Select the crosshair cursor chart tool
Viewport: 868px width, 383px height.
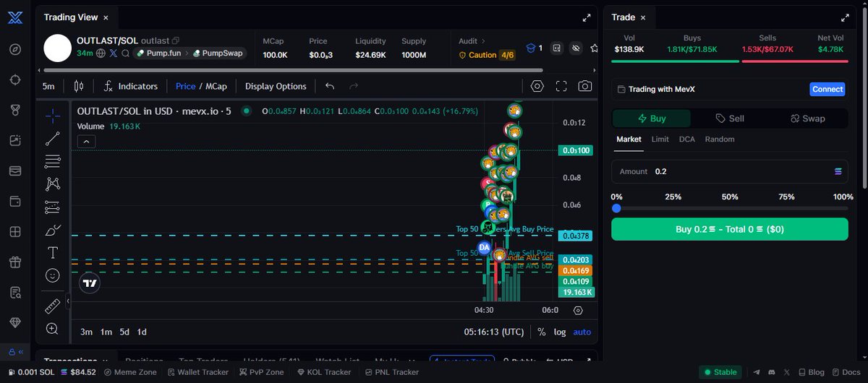pos(53,115)
